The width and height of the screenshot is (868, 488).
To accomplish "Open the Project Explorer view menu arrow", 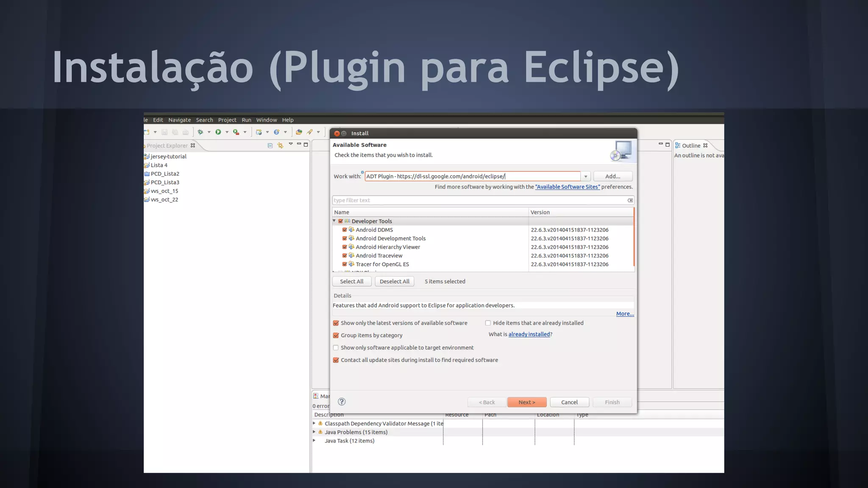I will point(291,144).
